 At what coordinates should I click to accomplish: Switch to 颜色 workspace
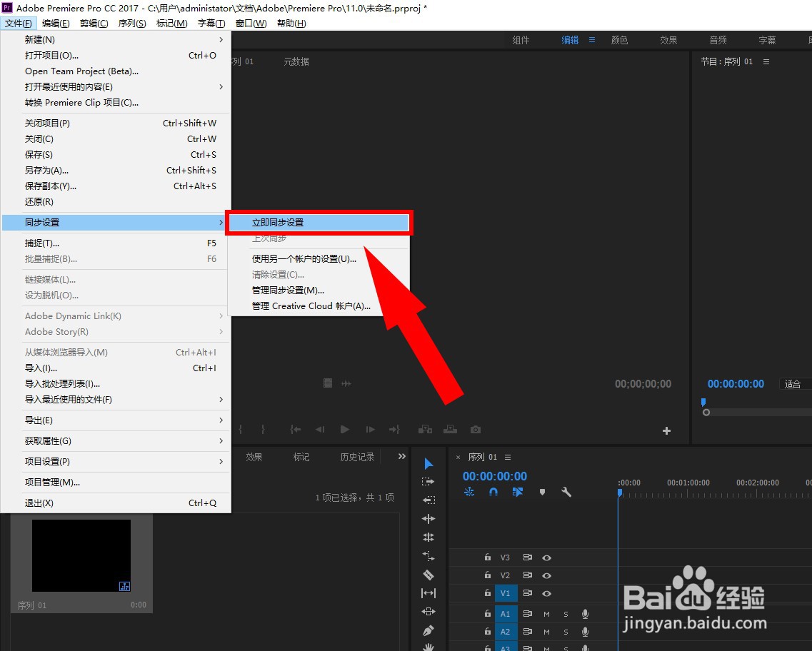(619, 40)
